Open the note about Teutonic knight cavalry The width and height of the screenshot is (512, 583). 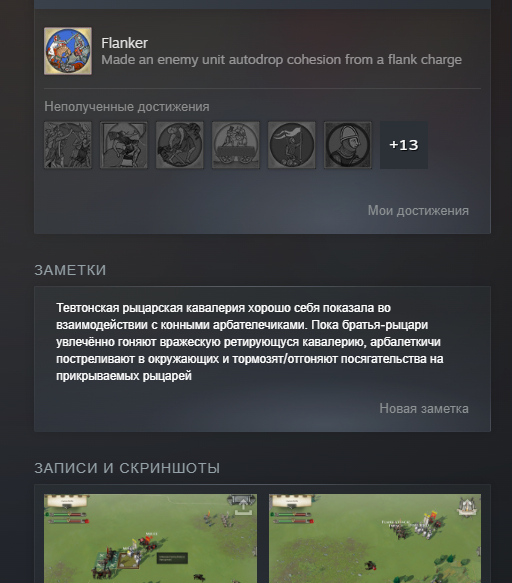249,342
